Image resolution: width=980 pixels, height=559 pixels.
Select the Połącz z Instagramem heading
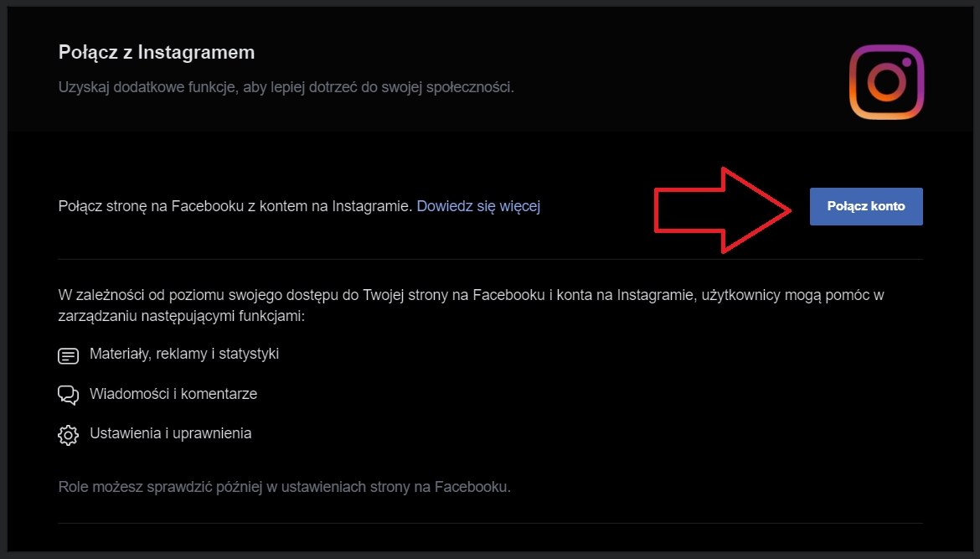coord(157,53)
